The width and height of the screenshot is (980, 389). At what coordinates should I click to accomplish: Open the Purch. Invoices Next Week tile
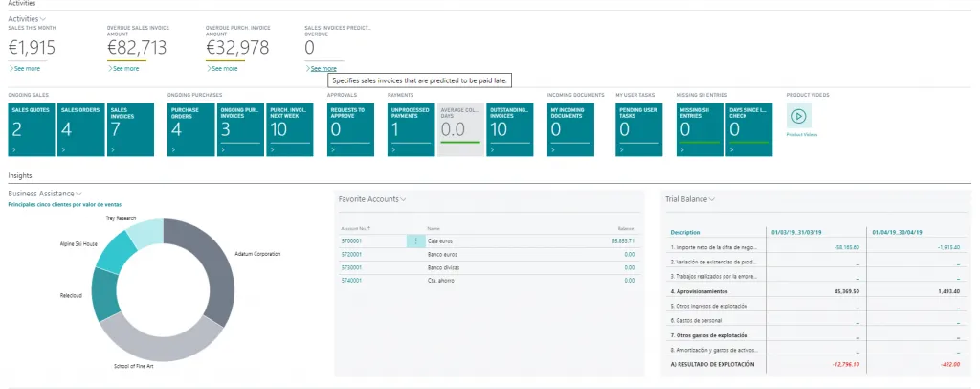click(x=289, y=129)
